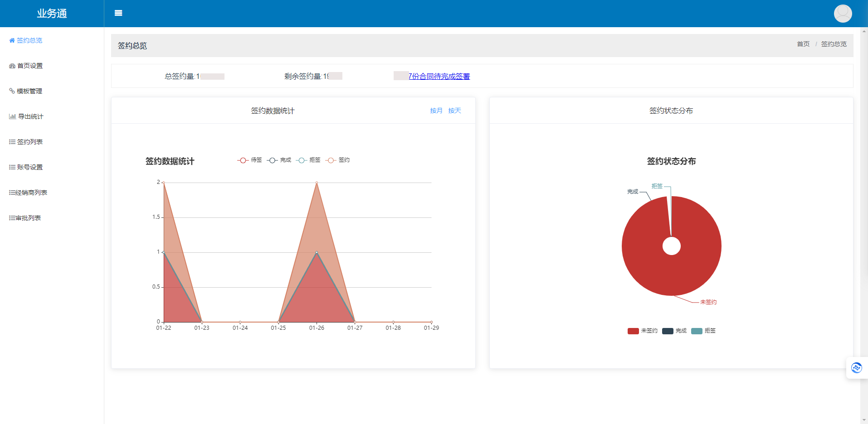Toggle the 待签 series in chart legend

250,160
